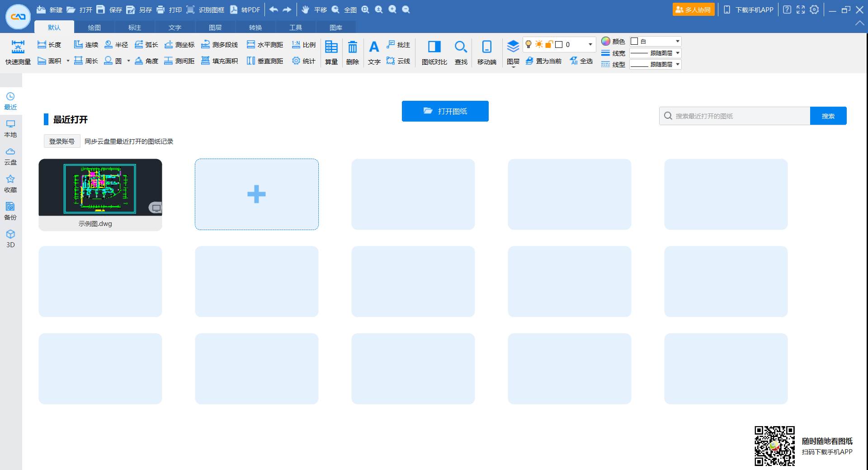The width and height of the screenshot is (868, 470).
Task: Click the 删除 delete tool
Action: (x=353, y=53)
